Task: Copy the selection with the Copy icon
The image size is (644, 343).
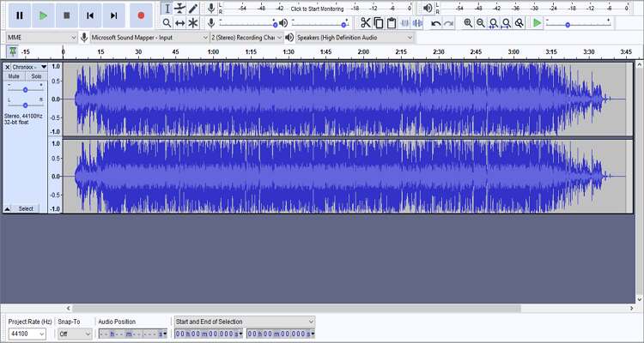Action: pyautogui.click(x=379, y=23)
